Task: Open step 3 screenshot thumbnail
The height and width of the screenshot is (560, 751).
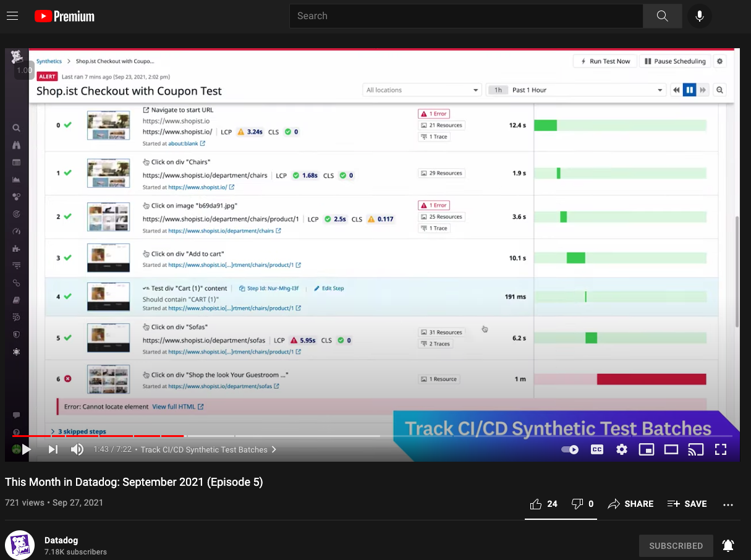Action: (x=108, y=258)
